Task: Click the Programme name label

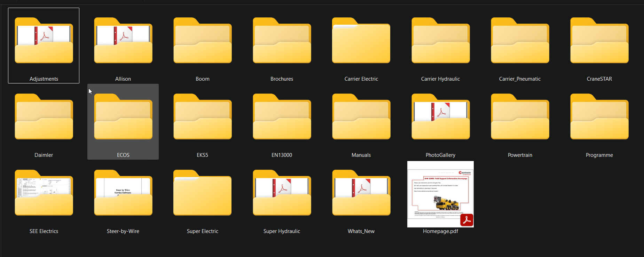Action: (x=599, y=155)
